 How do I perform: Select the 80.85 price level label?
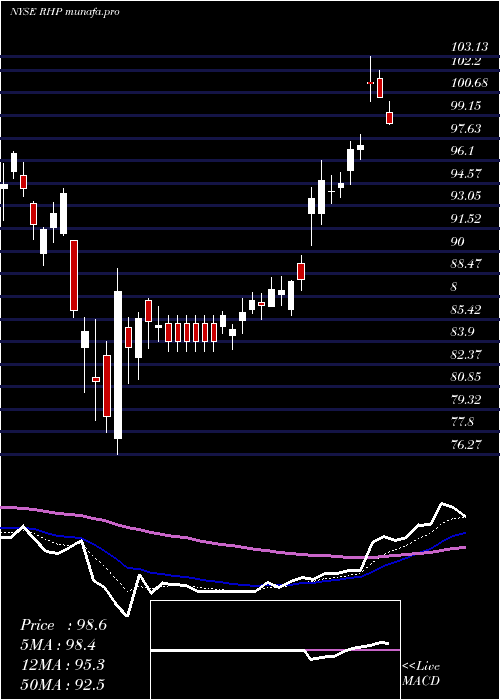pyautogui.click(x=467, y=377)
